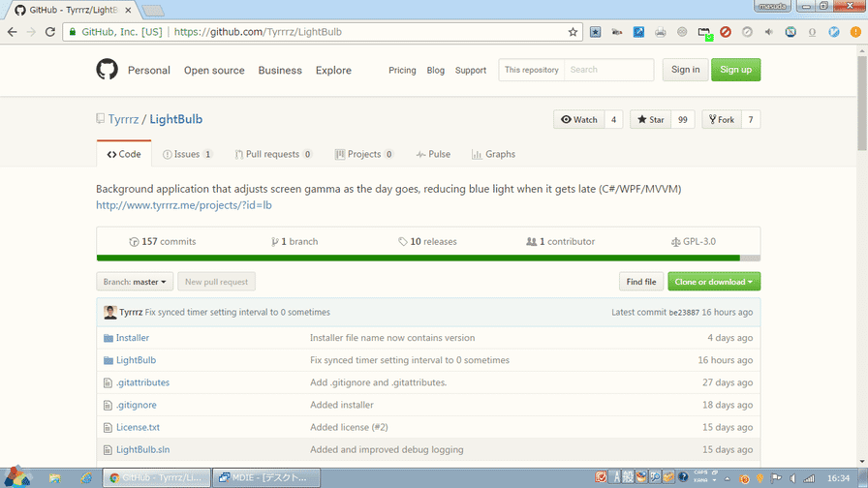Open Explore navigation item
This screenshot has width=868, height=488.
[333, 71]
